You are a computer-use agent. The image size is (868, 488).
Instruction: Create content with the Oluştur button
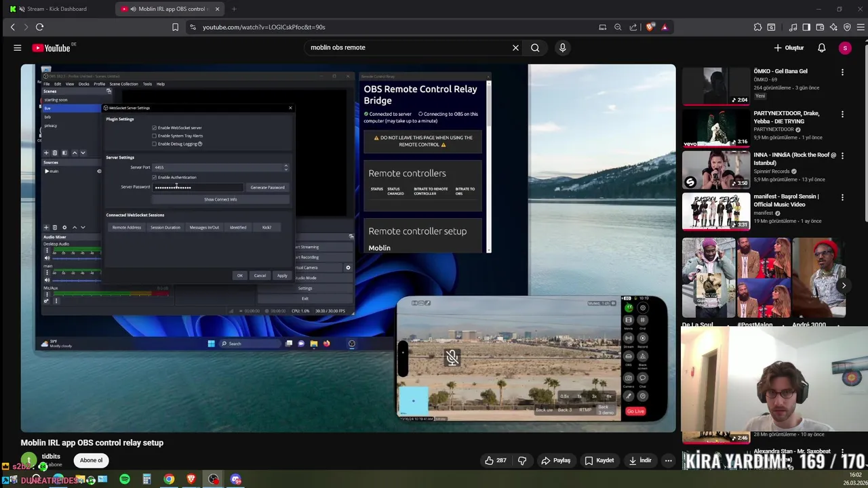pyautogui.click(x=789, y=47)
